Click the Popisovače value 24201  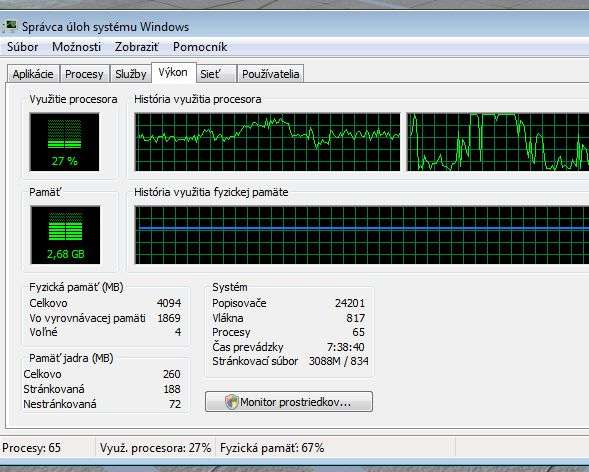[x=350, y=303]
